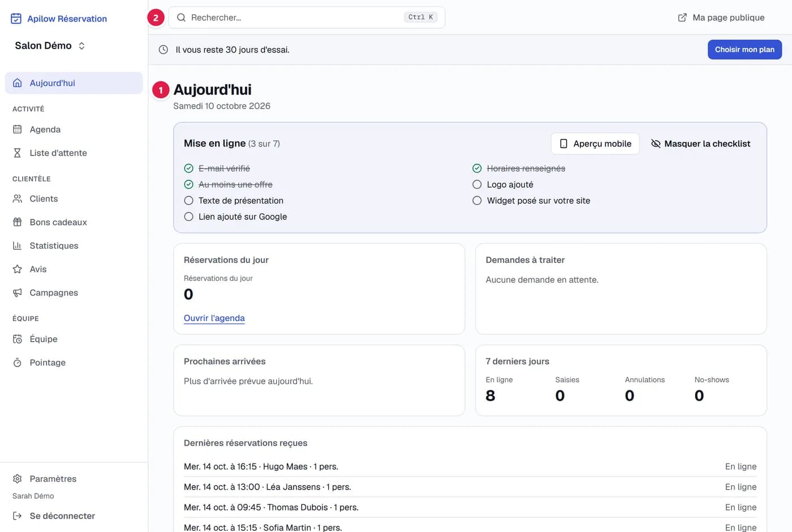Tick the Lien ajouté sur Google circle
Viewport: 792px width, 532px height.
pyautogui.click(x=189, y=217)
